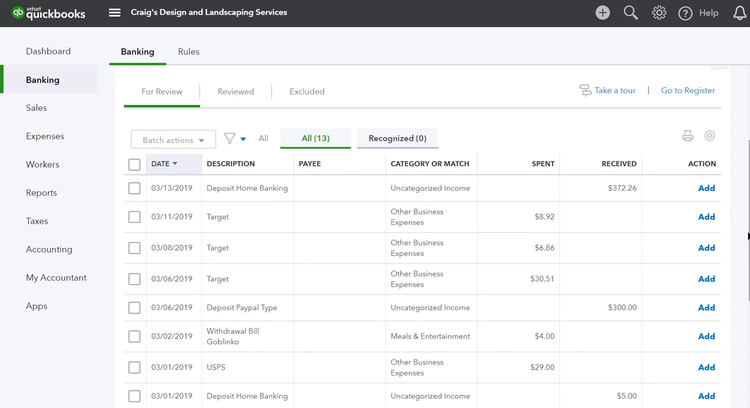Open the Reviewed tab

click(x=236, y=91)
